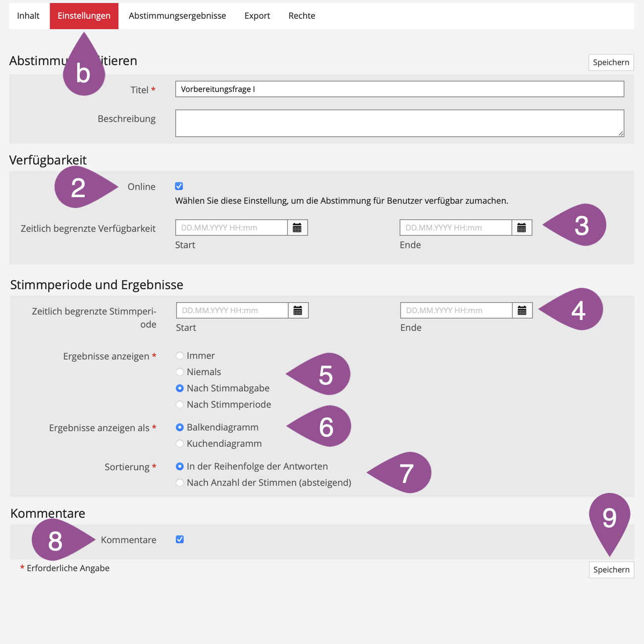Screen dimensions: 644x644
Task: Choose Niemals for showing results
Action: point(180,372)
